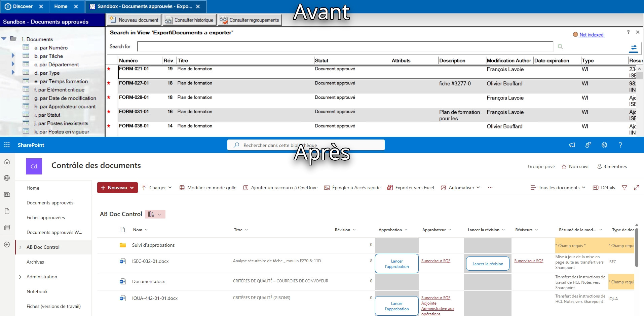Image resolution: width=644 pixels, height=316 pixels.
Task: Expand the Administration section in the sidebar
Action: pos(21,277)
